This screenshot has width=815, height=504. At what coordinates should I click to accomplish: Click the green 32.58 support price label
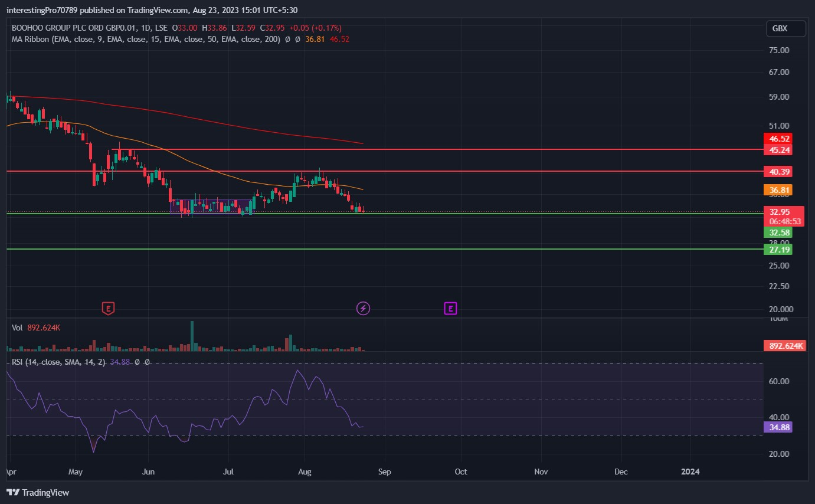click(777, 233)
